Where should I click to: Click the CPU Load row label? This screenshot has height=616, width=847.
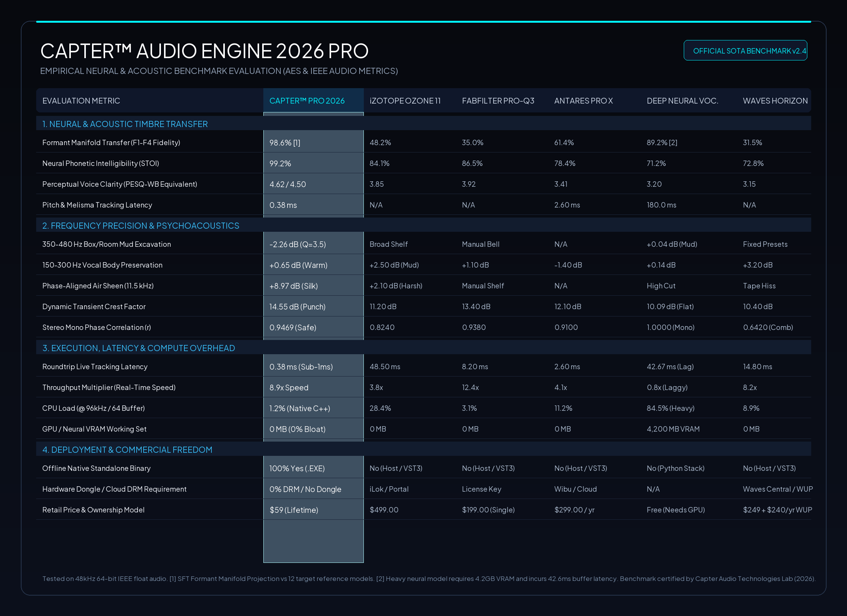94,408
